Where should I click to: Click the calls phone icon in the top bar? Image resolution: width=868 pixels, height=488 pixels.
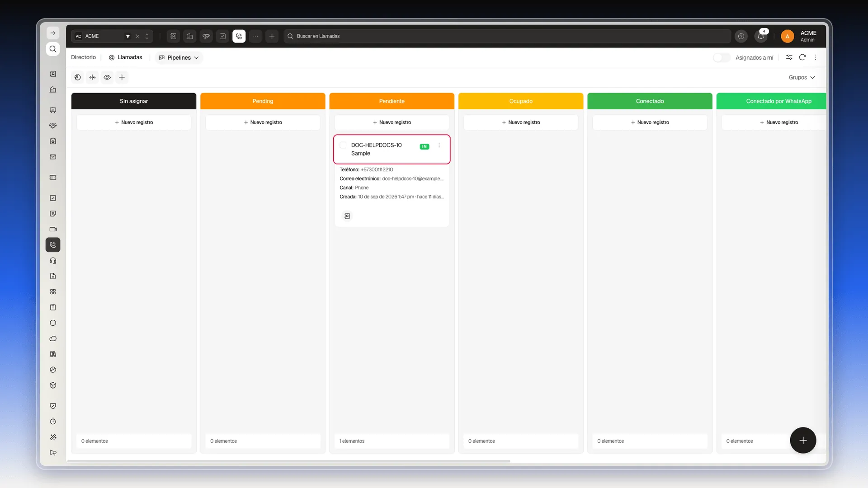pos(239,36)
